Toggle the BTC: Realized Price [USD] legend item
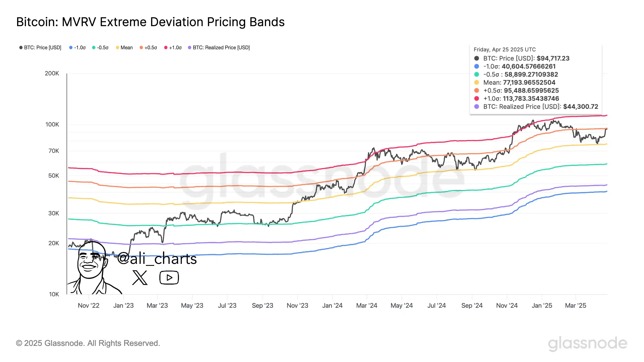 pyautogui.click(x=219, y=47)
